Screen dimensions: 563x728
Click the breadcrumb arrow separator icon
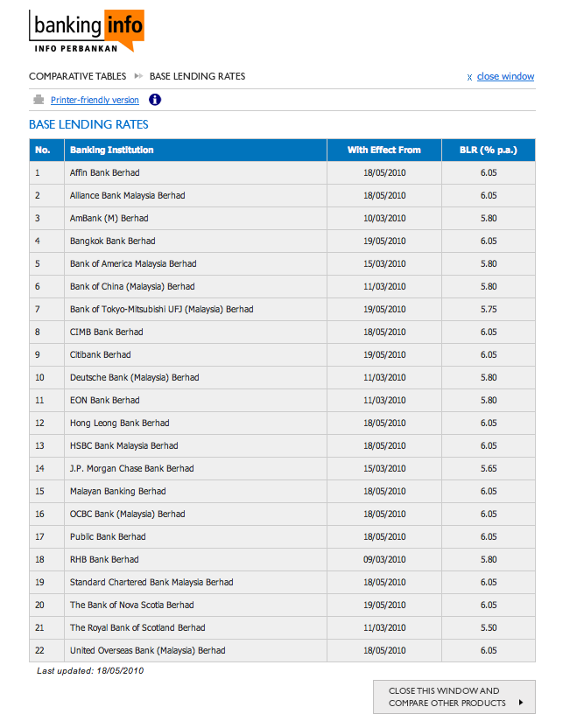(138, 75)
